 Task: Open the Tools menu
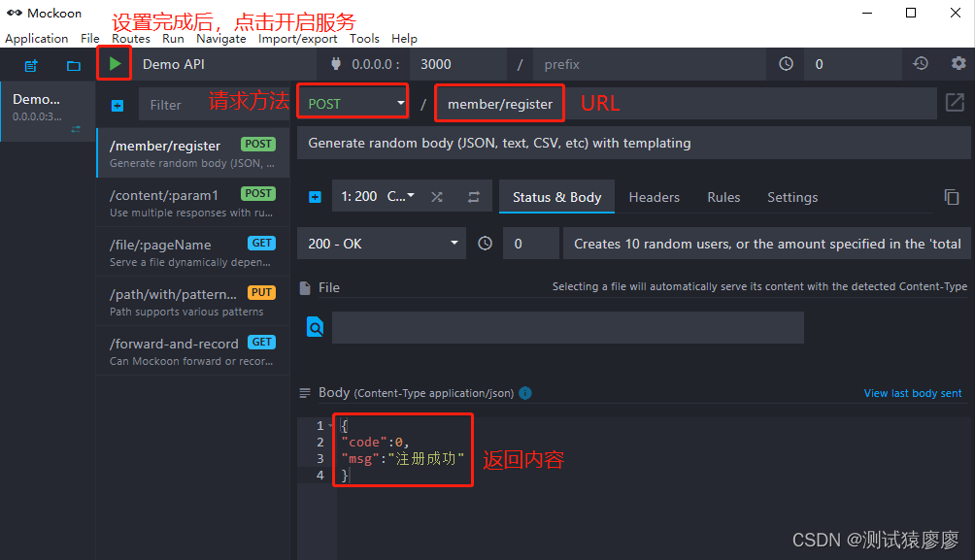364,39
